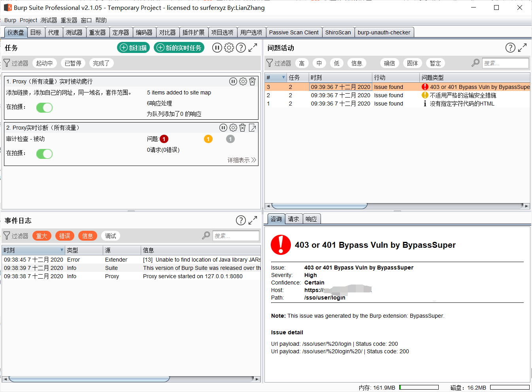The image size is (532, 392).
Task: Open the 帮助 menu
Action: (101, 20)
